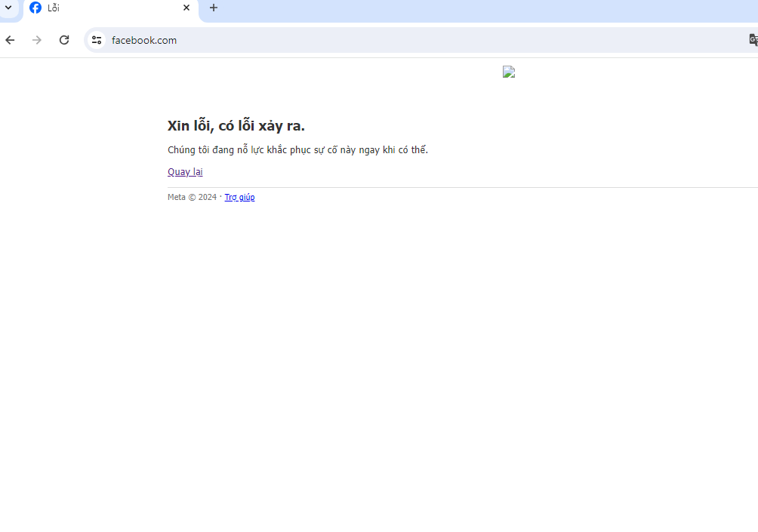Click the Chúng tôi đang nỗ lực message
Viewport: 758px width, 532px height.
point(297,149)
